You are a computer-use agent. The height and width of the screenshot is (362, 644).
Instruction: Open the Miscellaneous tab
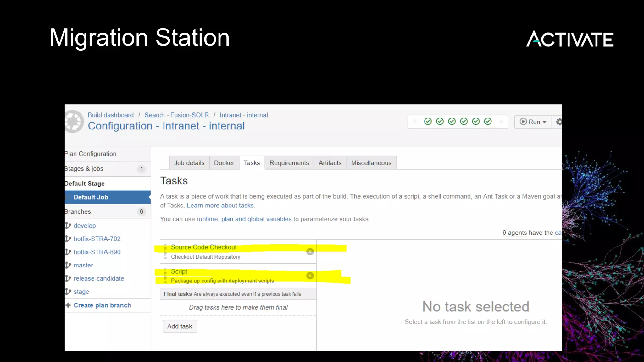coord(371,163)
